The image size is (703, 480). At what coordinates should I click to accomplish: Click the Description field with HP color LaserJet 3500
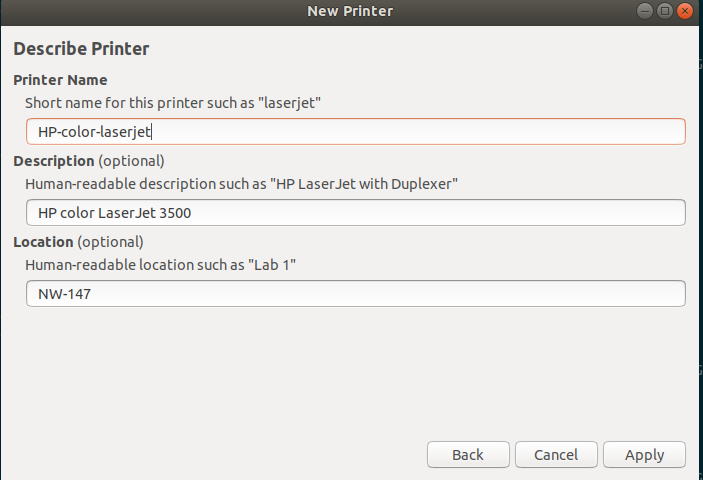355,213
